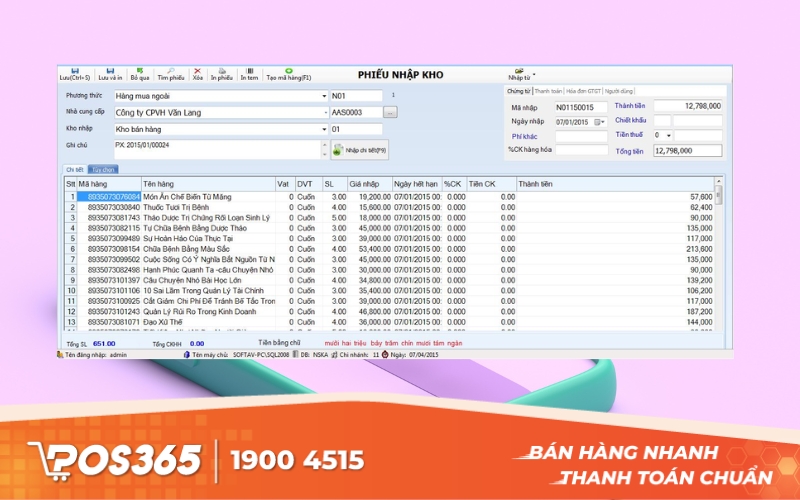Click the Kho nhập code field 01
The width and height of the screenshot is (800, 500).
tap(356, 130)
